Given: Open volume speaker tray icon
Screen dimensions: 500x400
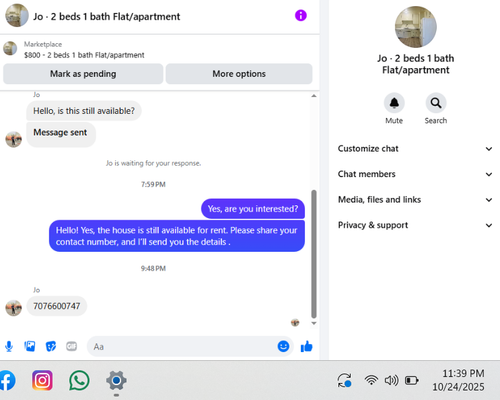Looking at the screenshot, I should 391,380.
